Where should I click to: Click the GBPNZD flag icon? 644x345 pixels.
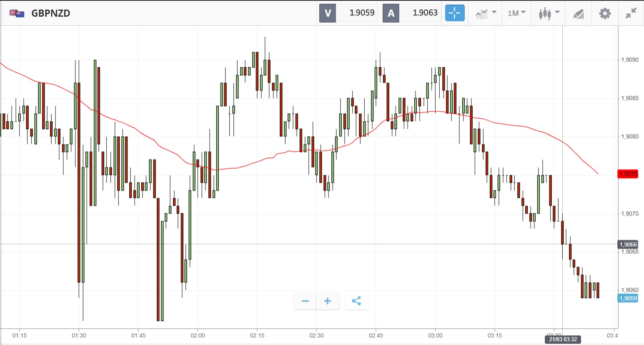(17, 13)
